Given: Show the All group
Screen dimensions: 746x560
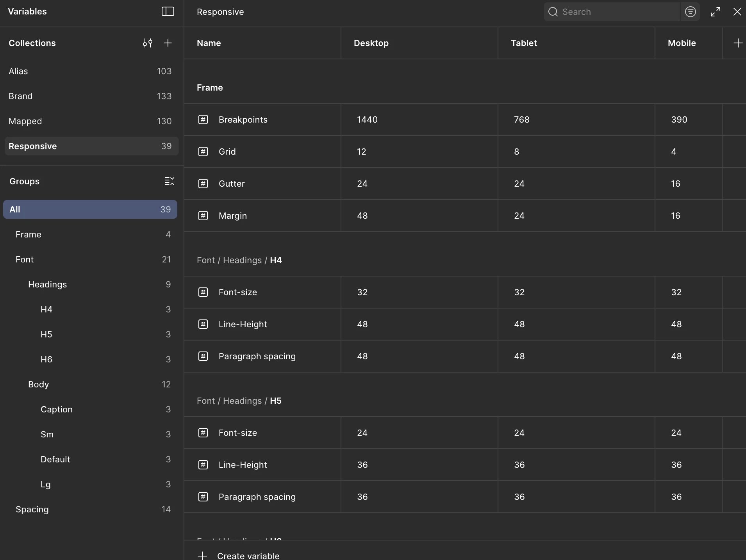Looking at the screenshot, I should (x=90, y=209).
